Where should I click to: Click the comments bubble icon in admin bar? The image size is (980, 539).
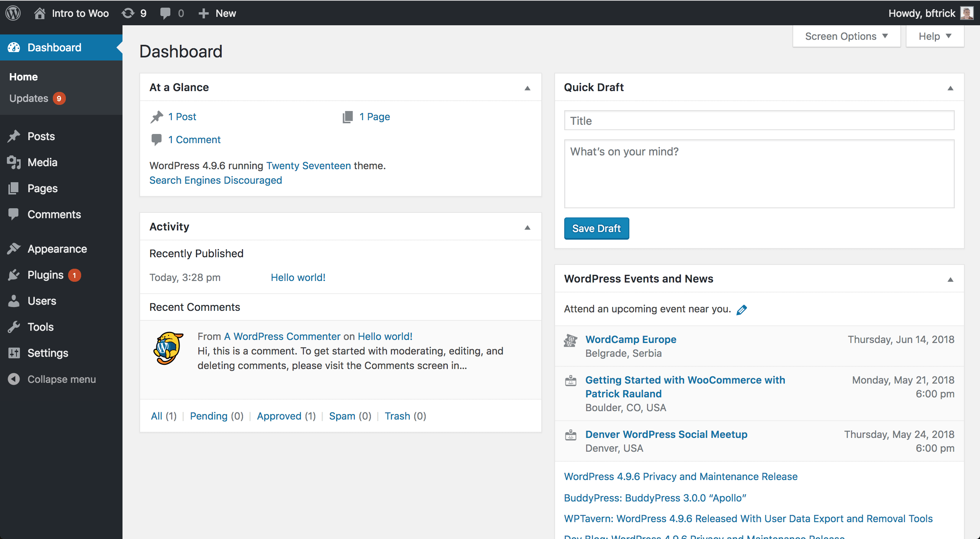tap(165, 13)
